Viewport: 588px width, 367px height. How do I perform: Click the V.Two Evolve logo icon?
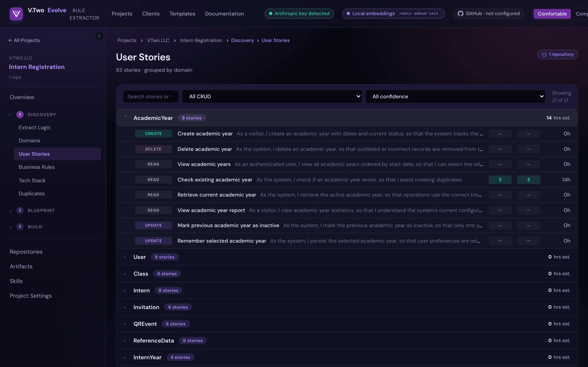[16, 14]
